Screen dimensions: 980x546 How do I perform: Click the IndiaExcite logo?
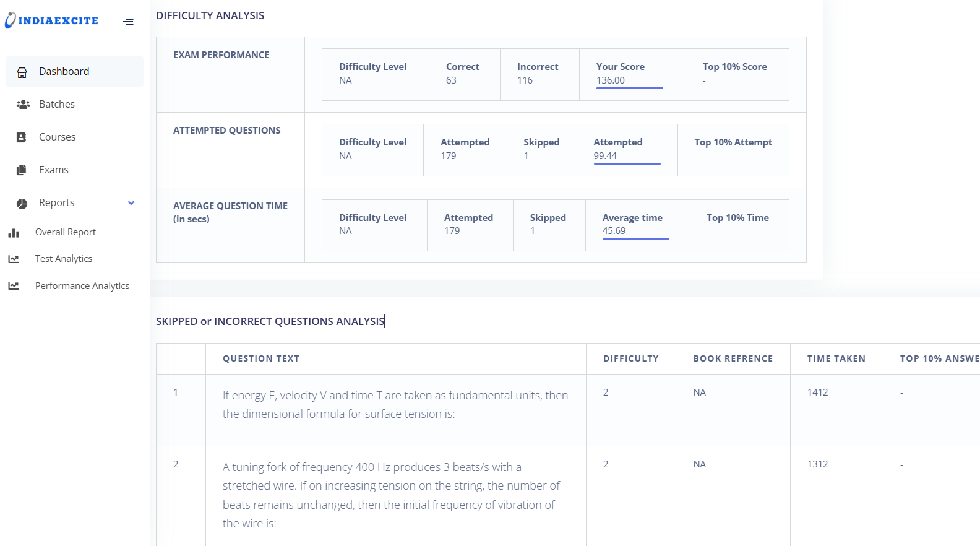[52, 20]
